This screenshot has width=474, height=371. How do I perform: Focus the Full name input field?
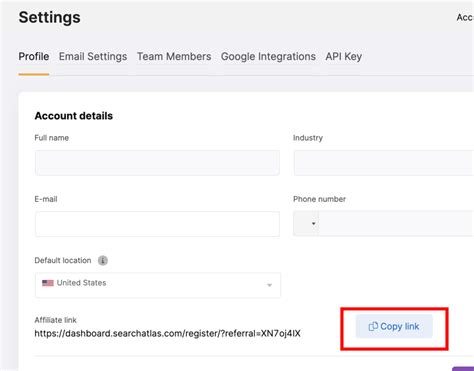[x=157, y=163]
